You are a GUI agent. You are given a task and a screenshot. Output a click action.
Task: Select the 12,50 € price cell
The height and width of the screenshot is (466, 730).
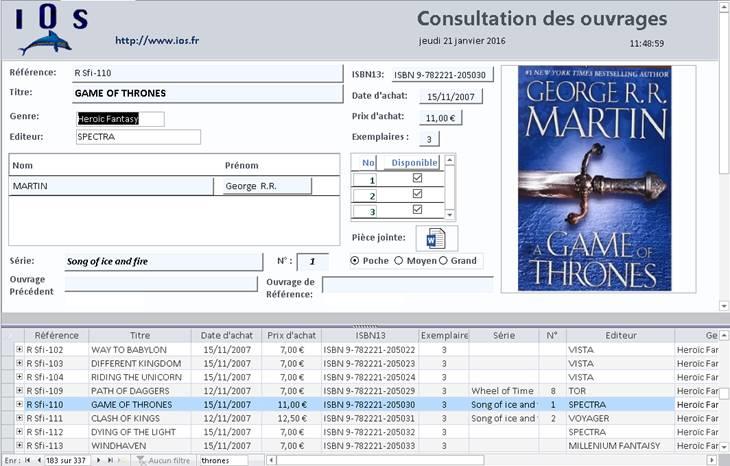click(291, 418)
